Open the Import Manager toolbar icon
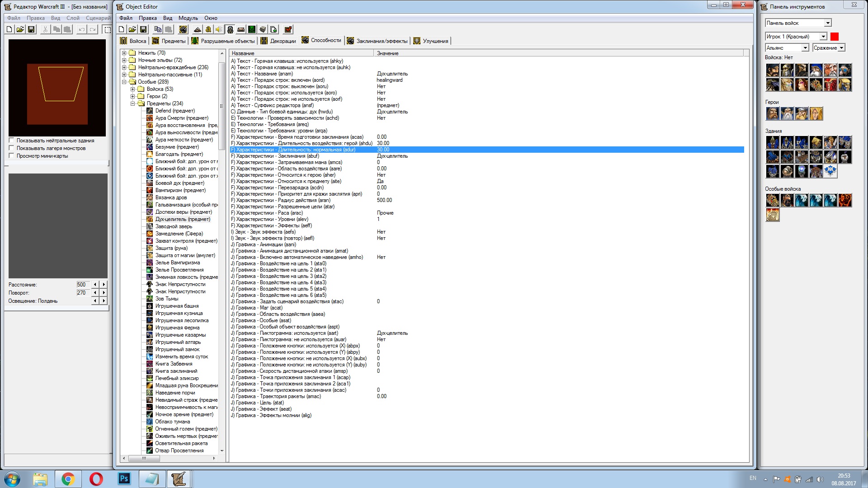868x488 pixels. pos(274,29)
